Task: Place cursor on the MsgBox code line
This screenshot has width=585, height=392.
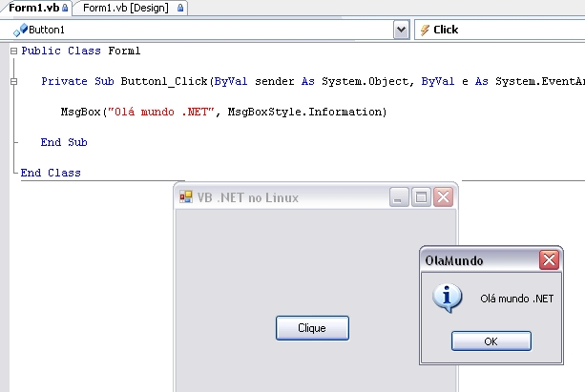Action: (224, 112)
